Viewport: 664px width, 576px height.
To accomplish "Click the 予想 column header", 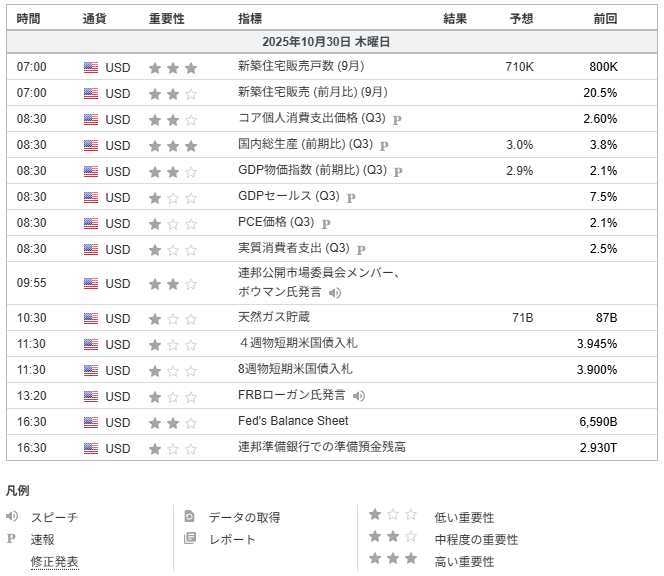I will (x=521, y=19).
